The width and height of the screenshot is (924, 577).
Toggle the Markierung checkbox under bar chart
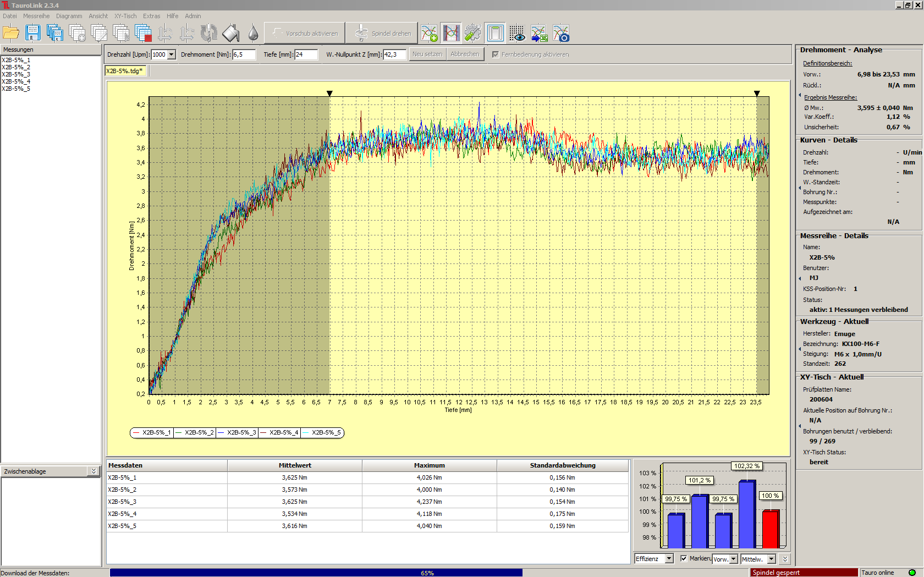(684, 558)
